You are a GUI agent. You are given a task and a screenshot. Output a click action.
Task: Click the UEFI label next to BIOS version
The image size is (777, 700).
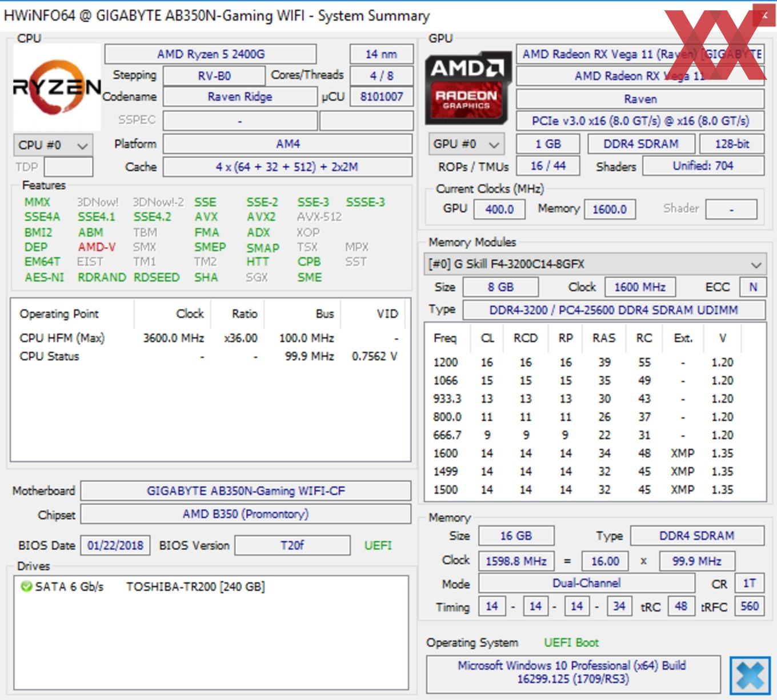tap(378, 545)
